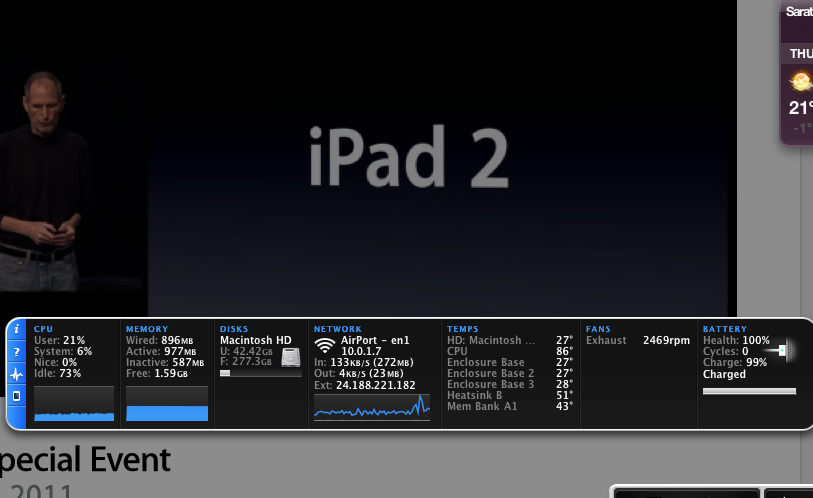Click the question mark help icon

point(17,352)
